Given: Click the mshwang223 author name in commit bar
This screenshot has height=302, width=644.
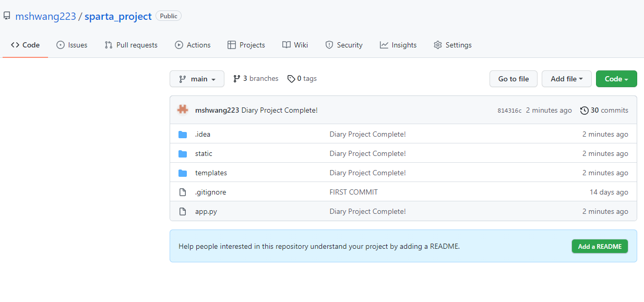Looking at the screenshot, I should click(217, 111).
